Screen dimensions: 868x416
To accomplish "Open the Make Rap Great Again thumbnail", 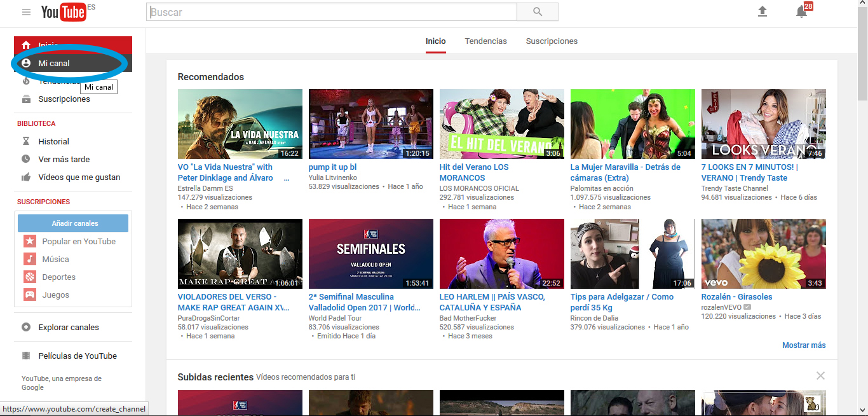I will pos(240,254).
